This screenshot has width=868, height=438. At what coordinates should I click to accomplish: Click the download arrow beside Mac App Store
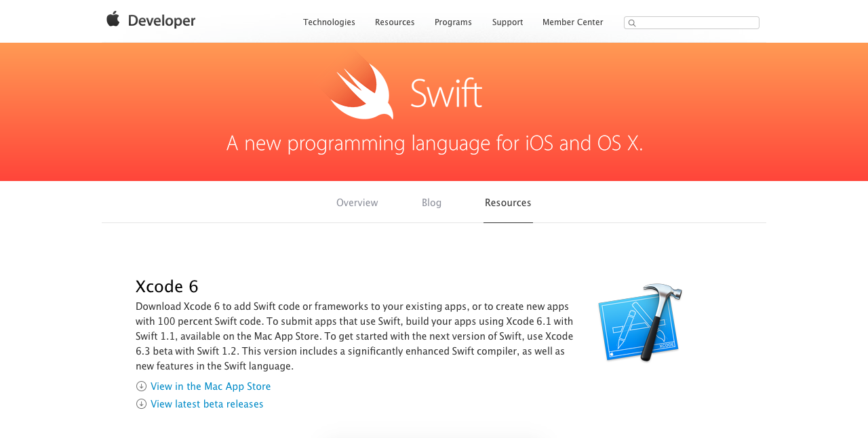pyautogui.click(x=141, y=386)
